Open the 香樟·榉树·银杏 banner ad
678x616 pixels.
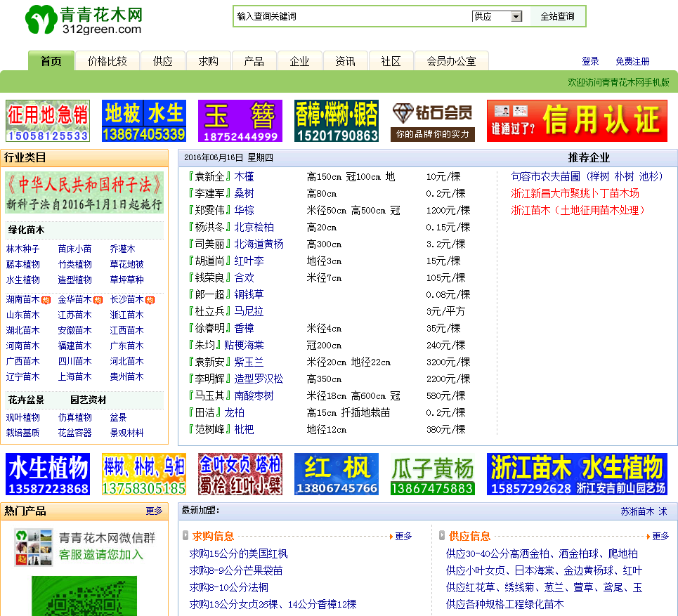click(337, 121)
